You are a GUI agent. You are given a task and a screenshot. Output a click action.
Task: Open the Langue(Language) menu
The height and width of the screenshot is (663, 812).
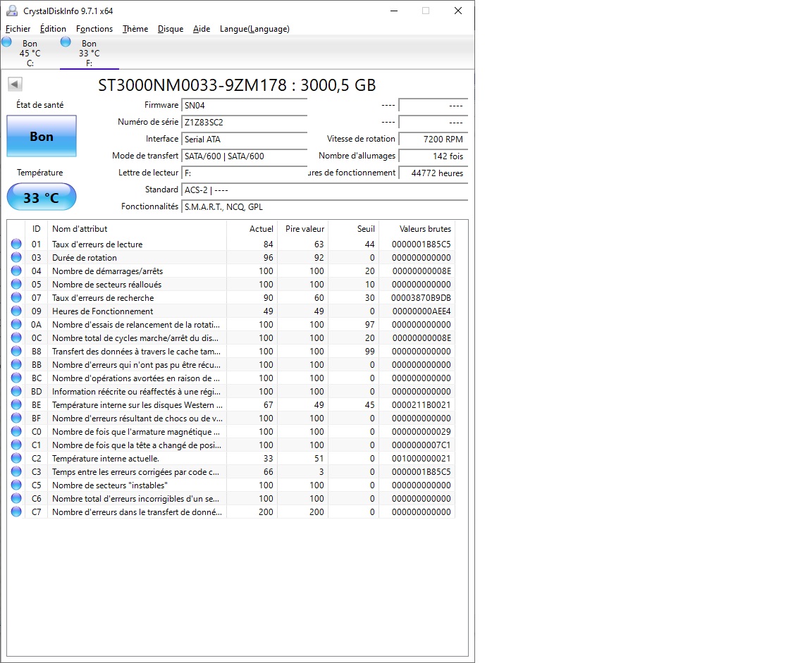click(254, 29)
